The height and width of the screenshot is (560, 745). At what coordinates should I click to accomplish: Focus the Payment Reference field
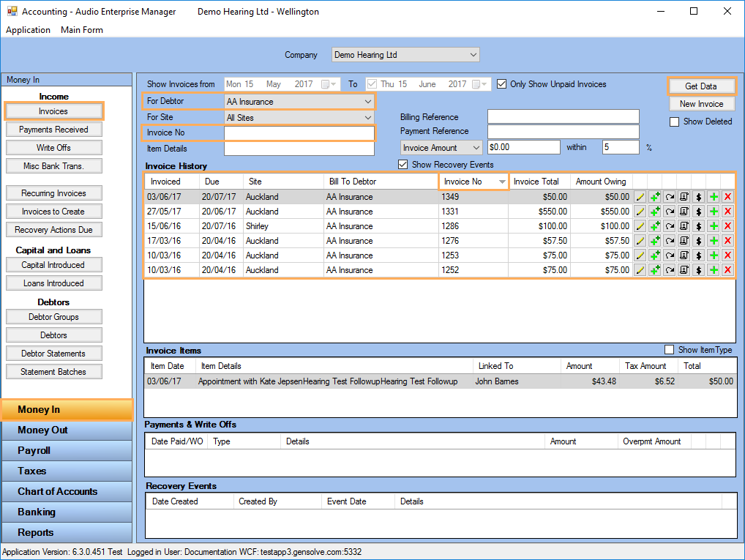coord(563,132)
